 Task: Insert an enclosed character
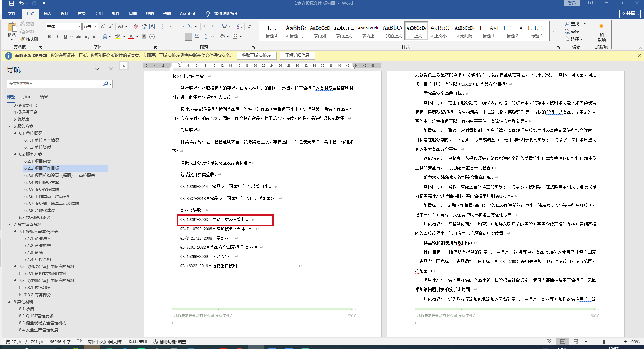coord(152,37)
